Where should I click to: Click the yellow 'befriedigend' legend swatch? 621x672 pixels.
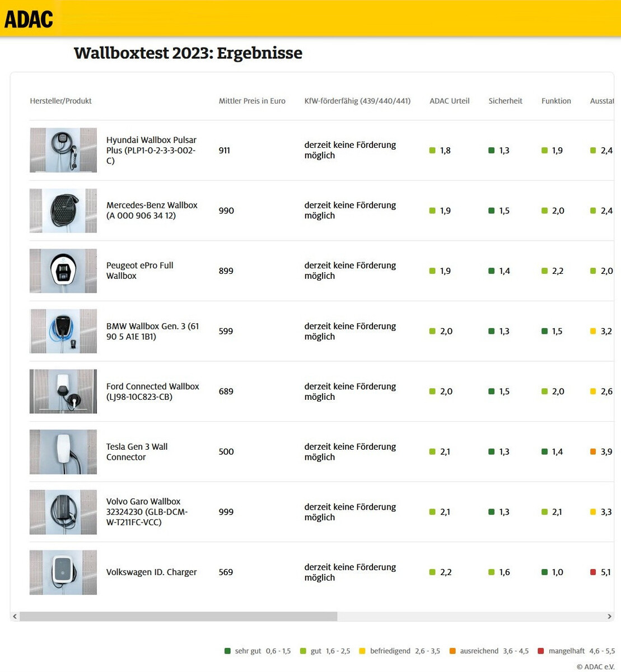click(x=362, y=651)
